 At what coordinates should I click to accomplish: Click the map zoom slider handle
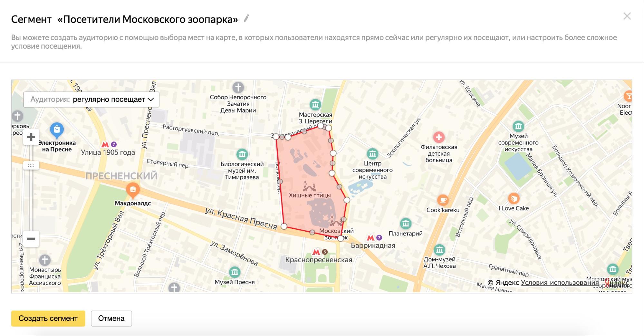click(31, 165)
